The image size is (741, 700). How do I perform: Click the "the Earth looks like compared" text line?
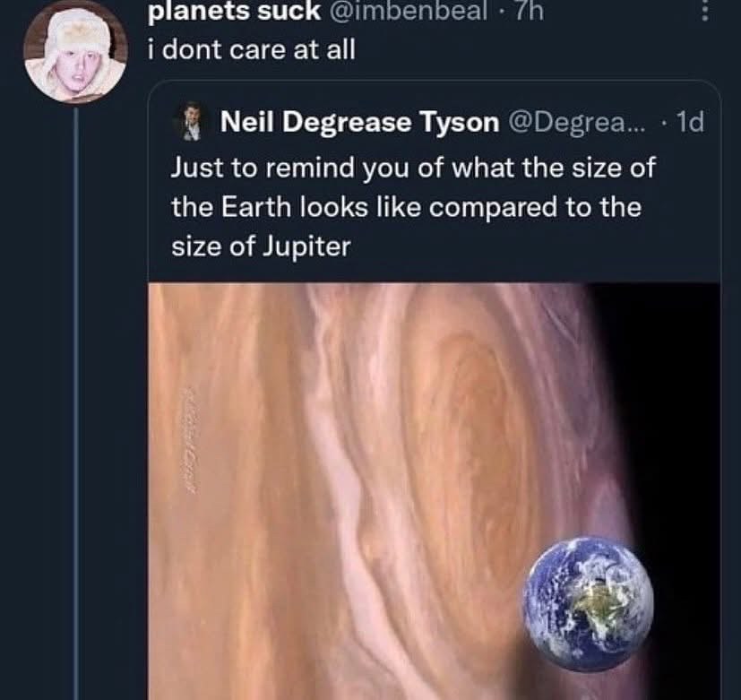(406, 206)
